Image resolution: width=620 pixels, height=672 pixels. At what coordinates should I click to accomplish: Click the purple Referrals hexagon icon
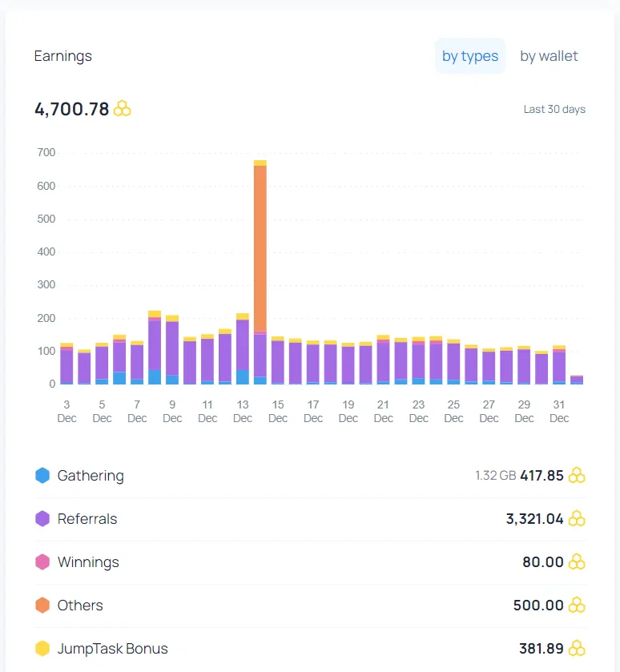tap(42, 518)
